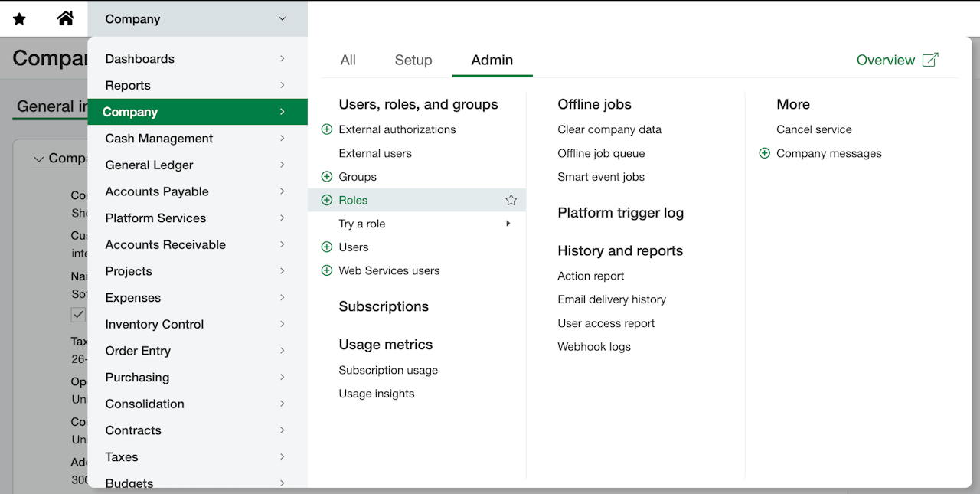Add new User plus icon

pos(327,247)
